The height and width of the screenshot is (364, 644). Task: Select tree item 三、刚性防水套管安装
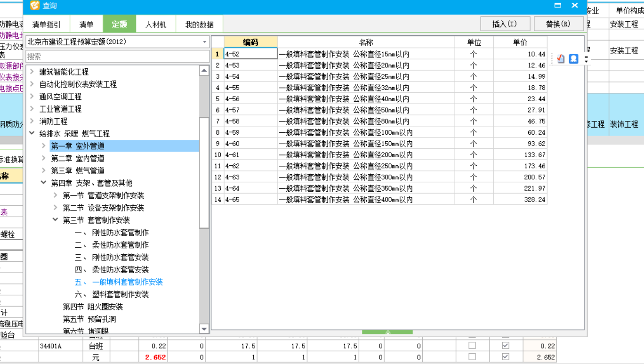pos(112,257)
